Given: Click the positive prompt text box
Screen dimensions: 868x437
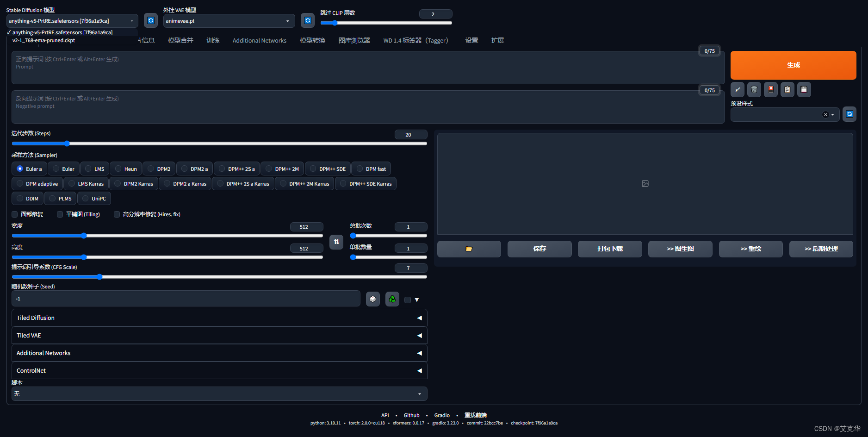Looking at the screenshot, I should point(368,68).
